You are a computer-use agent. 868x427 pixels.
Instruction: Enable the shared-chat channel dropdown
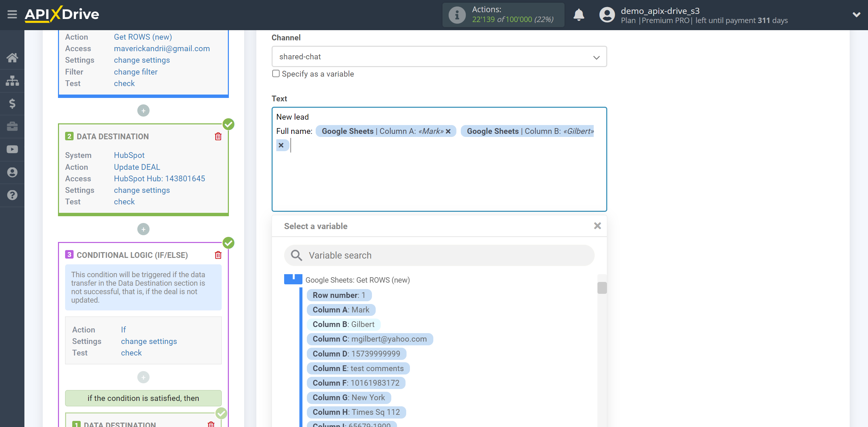point(439,57)
